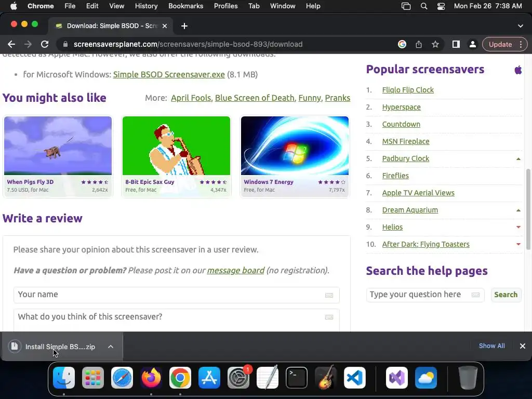Open the Chrome profile icon
The width and height of the screenshot is (532, 399).
pyautogui.click(x=472, y=45)
